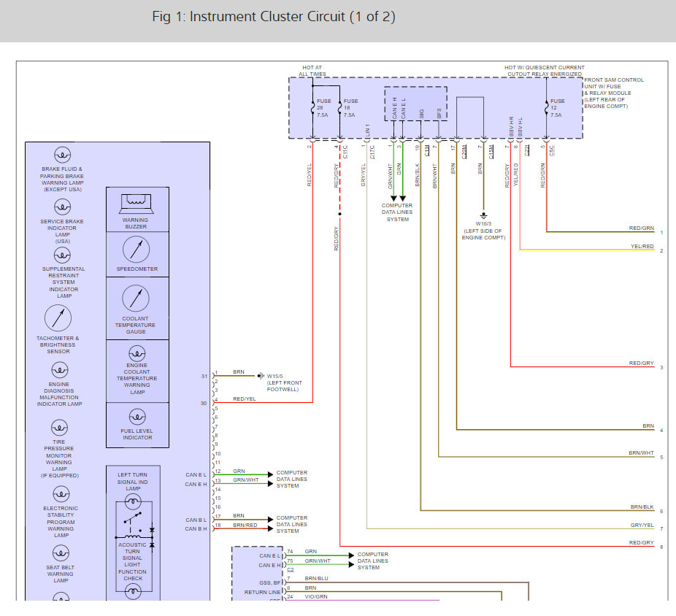The height and width of the screenshot is (616, 676).
Task: Click the RED/GRN label at output 1
Action: pyautogui.click(x=642, y=228)
